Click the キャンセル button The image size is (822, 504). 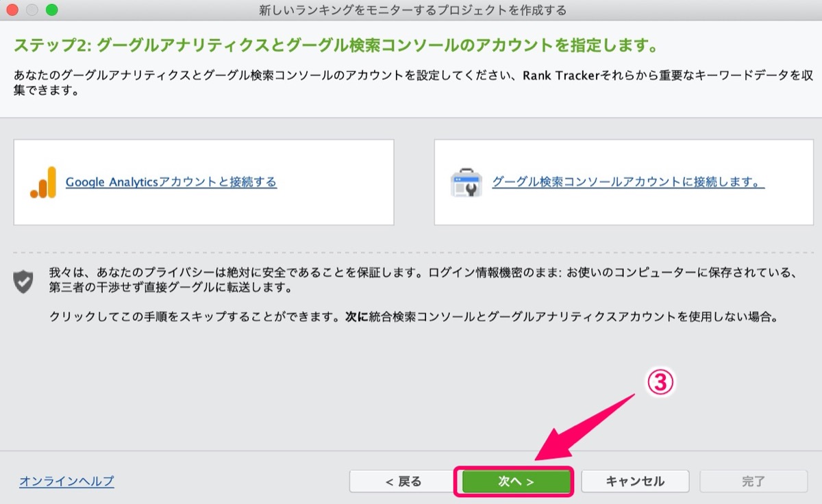(635, 481)
